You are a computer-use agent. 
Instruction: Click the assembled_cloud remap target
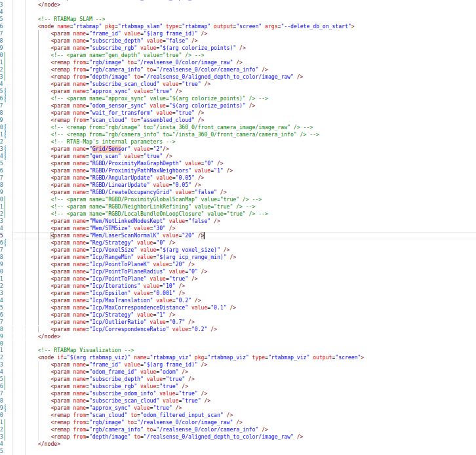click(172, 120)
